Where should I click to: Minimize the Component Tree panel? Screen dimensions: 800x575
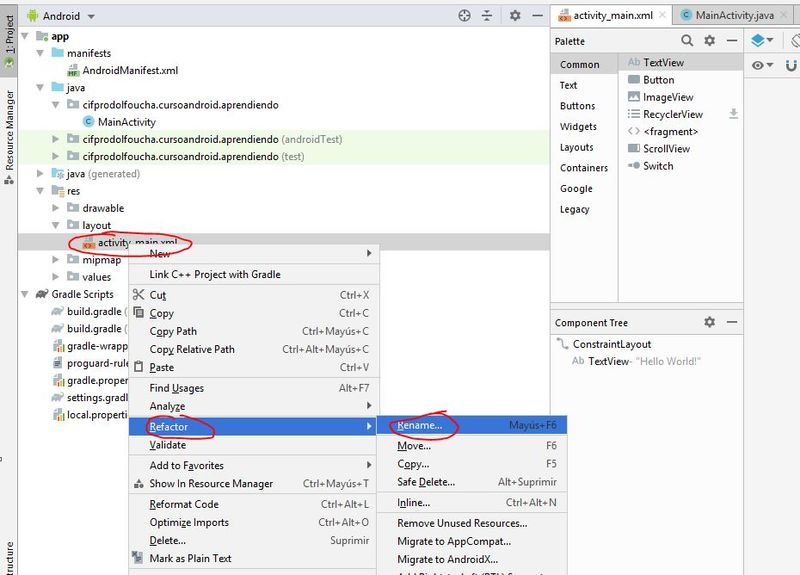point(732,322)
